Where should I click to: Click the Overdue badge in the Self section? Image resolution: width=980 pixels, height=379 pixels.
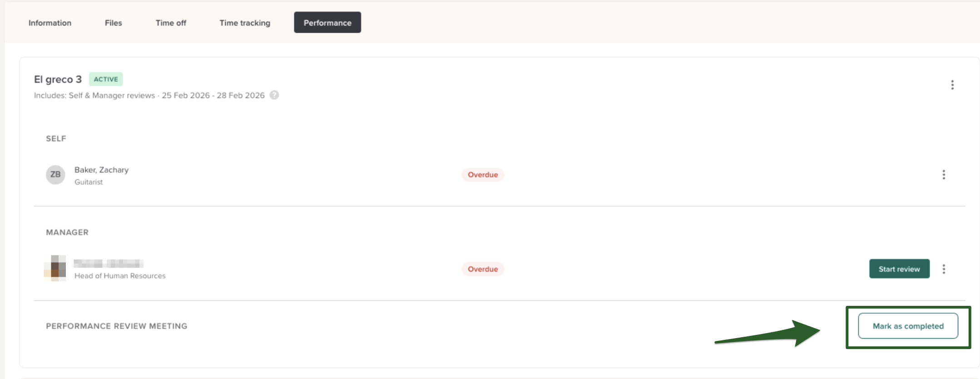click(x=483, y=175)
